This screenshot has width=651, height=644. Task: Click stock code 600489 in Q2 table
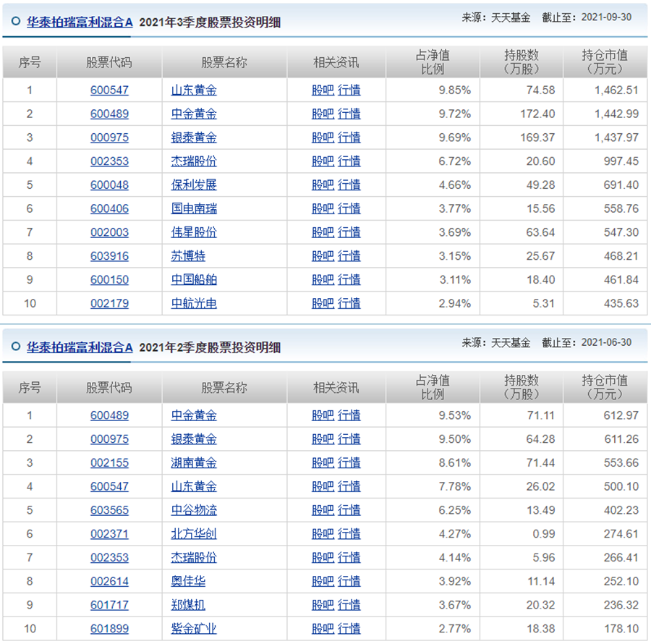pos(110,415)
